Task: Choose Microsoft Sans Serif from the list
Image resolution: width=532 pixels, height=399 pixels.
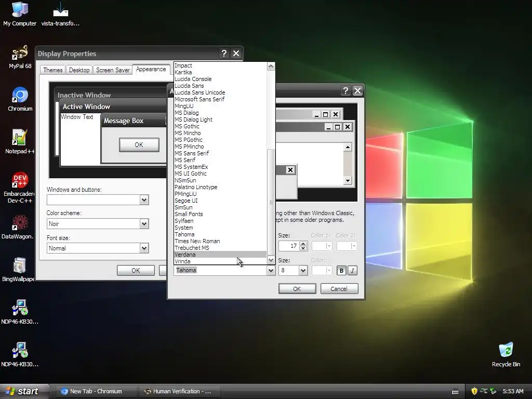Action: [x=220, y=99]
